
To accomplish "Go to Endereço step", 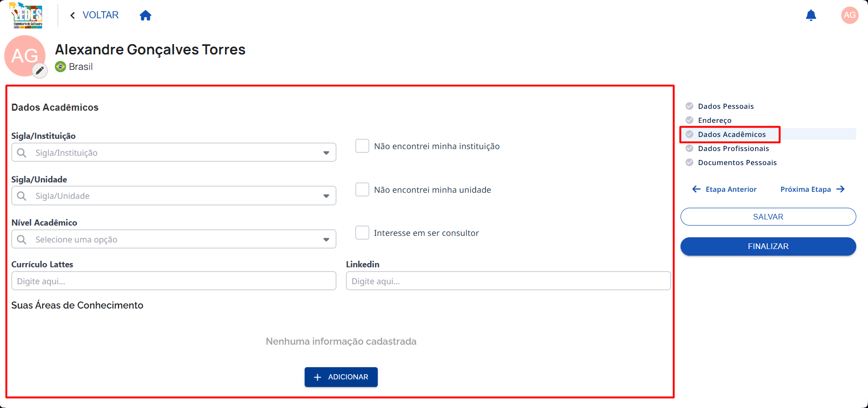I will point(714,120).
